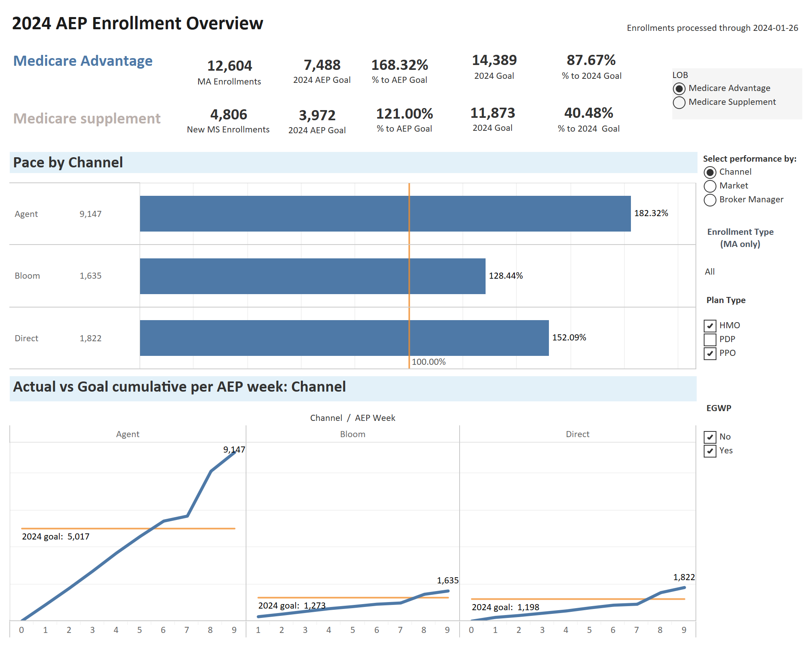This screenshot has width=812, height=650.
Task: Click the 100.00% reference line label
Action: click(428, 362)
